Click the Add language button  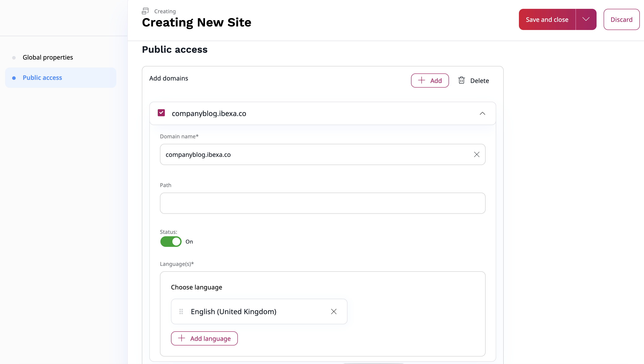point(204,338)
